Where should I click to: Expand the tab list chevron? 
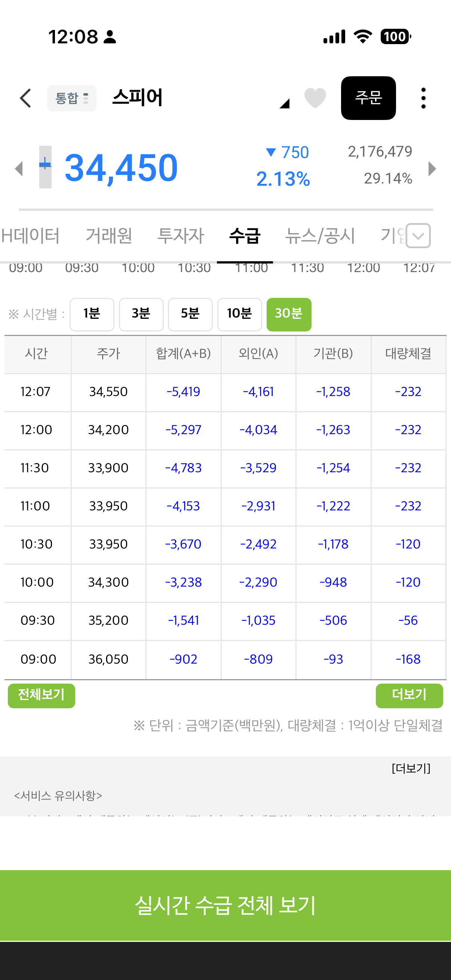click(x=418, y=236)
